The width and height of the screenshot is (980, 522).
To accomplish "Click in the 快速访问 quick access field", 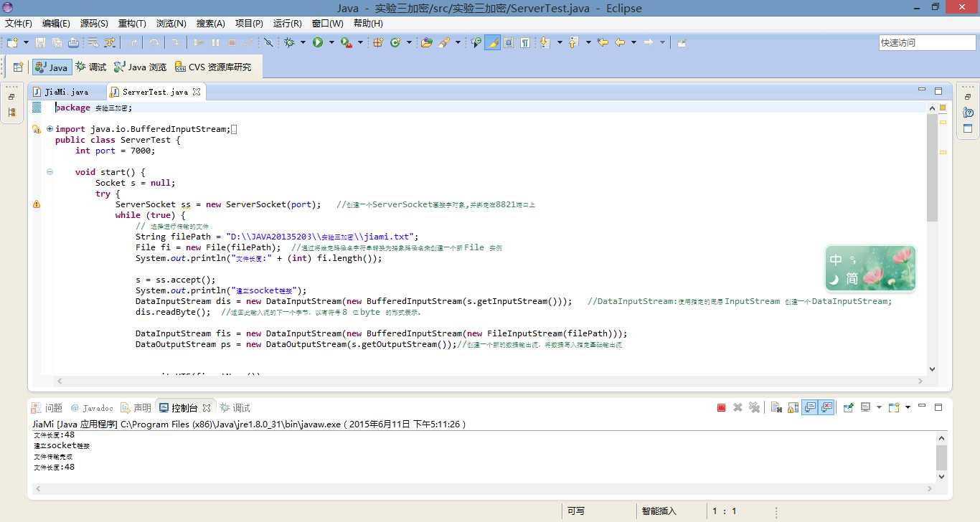I will (x=927, y=42).
